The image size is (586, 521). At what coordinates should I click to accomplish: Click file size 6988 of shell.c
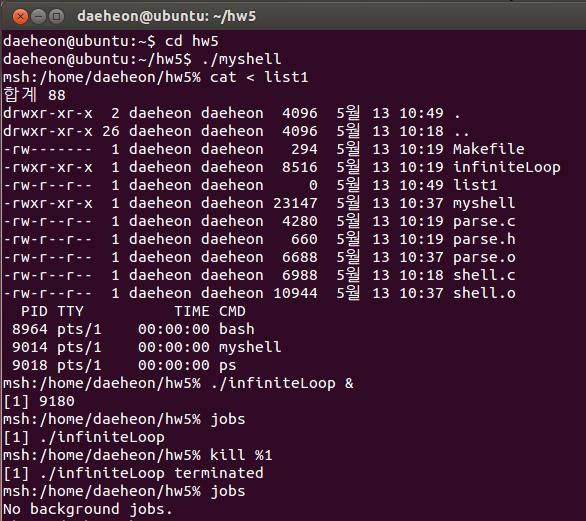tap(300, 275)
